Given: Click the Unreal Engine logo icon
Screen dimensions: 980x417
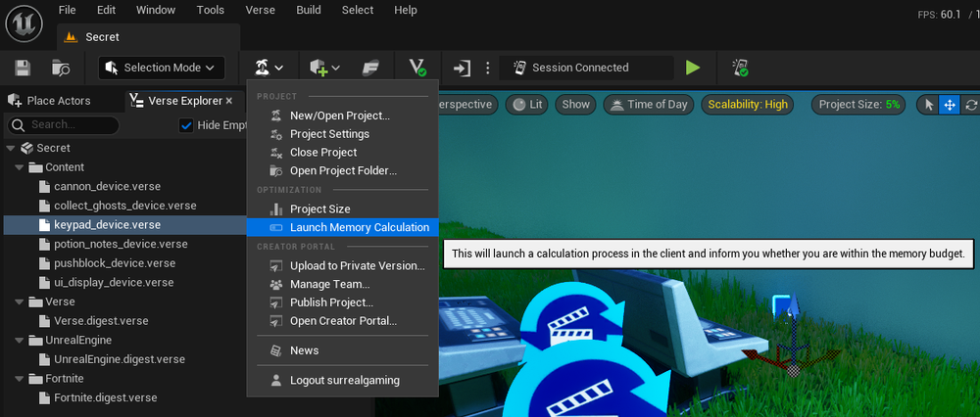Looking at the screenshot, I should tap(24, 23).
